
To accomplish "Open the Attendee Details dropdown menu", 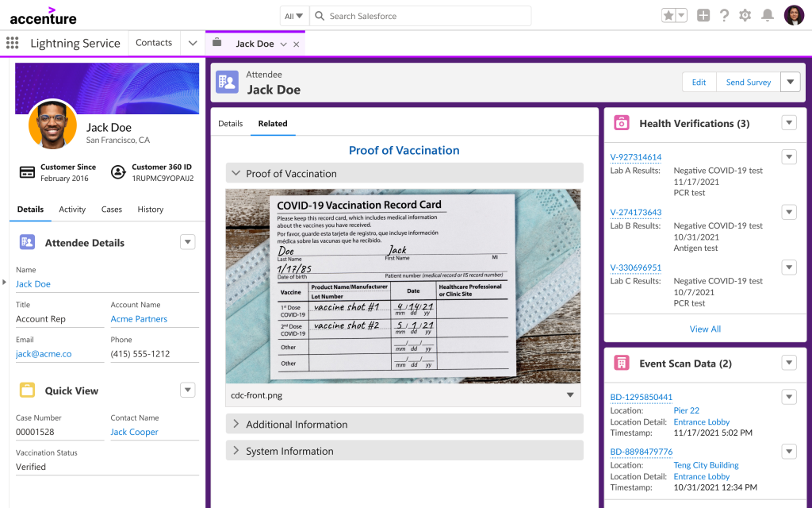I will [187, 242].
